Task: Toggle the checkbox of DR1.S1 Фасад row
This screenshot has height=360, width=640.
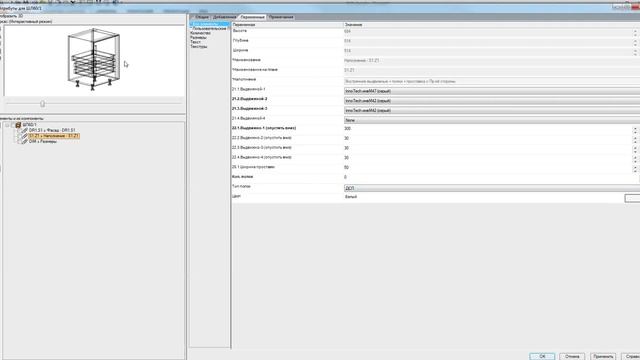Action: 19,130
